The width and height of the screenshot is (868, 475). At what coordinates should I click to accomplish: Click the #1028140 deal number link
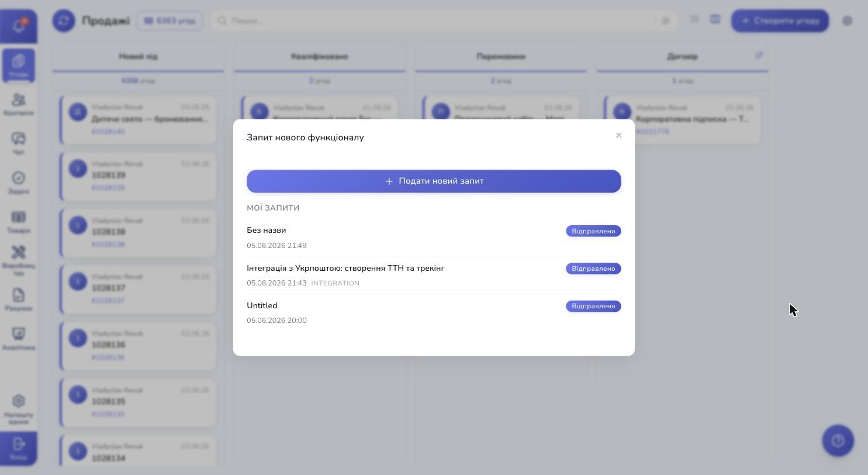[108, 132]
